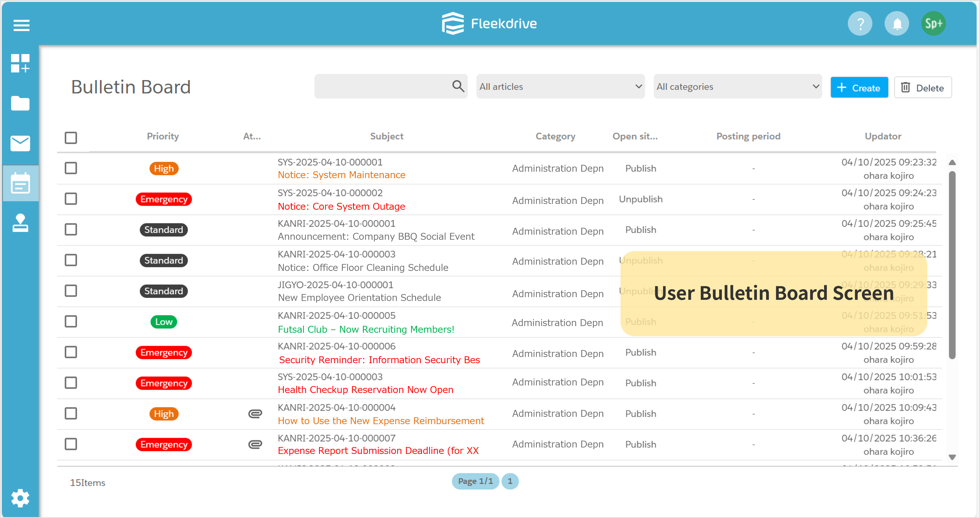
Task: Click the vertical scrollbar thumb of the list
Action: click(952, 265)
